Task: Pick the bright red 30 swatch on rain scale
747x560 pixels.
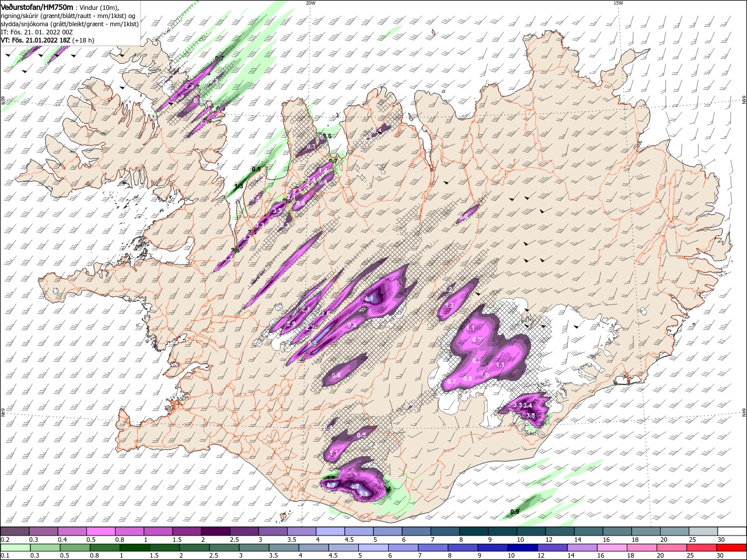Action: click(731, 548)
